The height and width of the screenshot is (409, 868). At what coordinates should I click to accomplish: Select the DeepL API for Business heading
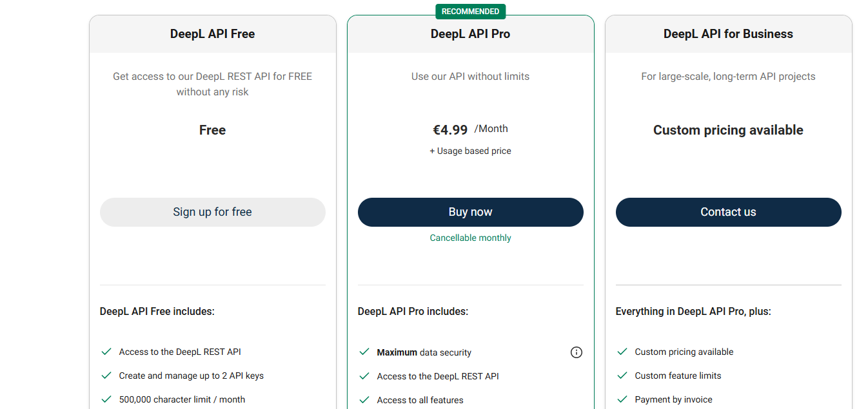tap(728, 34)
